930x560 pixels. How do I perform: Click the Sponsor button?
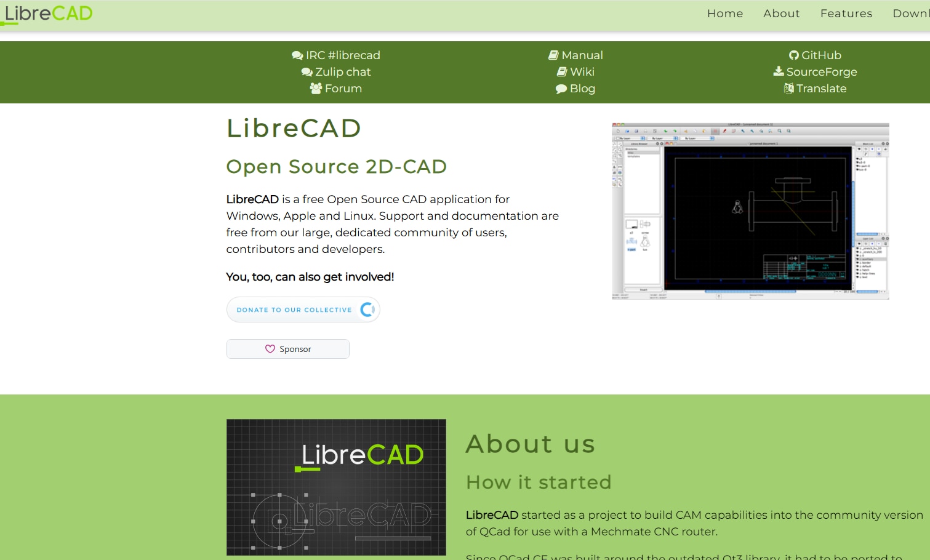click(x=288, y=349)
